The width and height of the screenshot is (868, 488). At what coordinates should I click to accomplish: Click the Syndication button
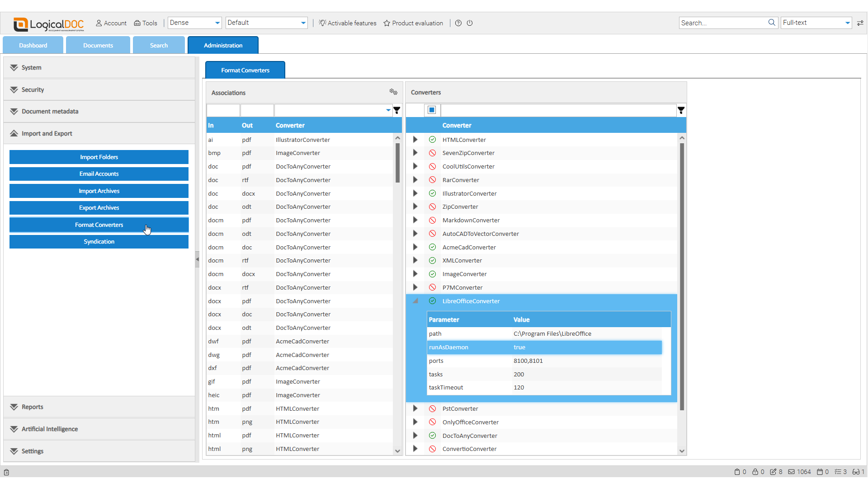click(99, 242)
